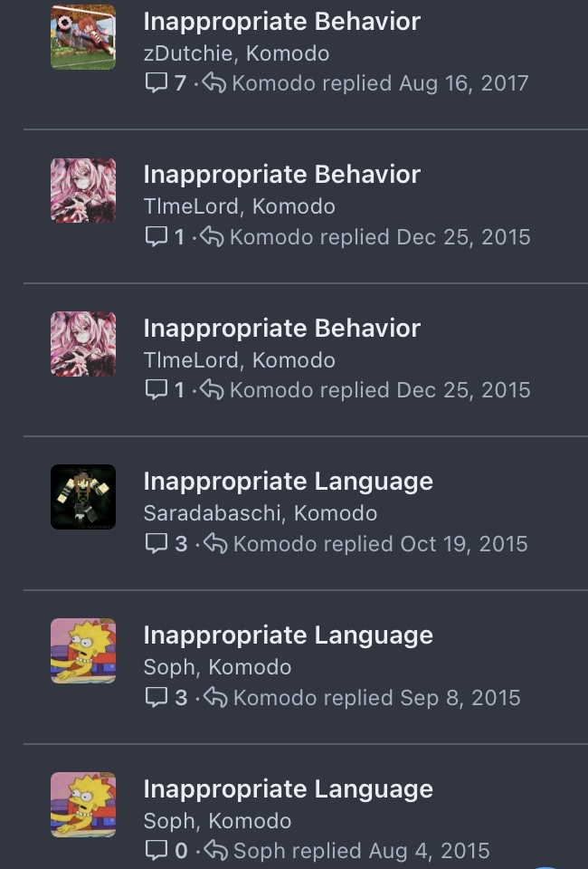Click the zDutchie, Komodo participants line
Screen dimensions: 588x869
point(236,53)
